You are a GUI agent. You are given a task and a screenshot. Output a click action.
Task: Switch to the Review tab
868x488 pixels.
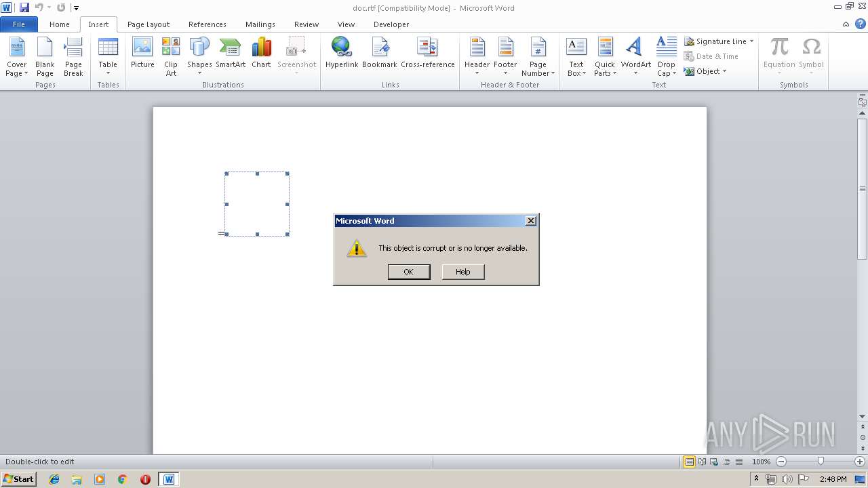pyautogui.click(x=307, y=24)
